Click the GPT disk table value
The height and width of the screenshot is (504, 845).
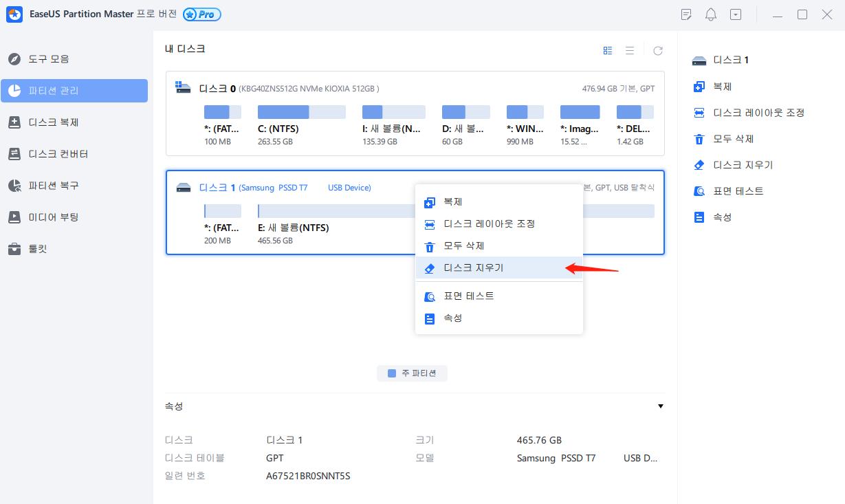pyautogui.click(x=275, y=458)
